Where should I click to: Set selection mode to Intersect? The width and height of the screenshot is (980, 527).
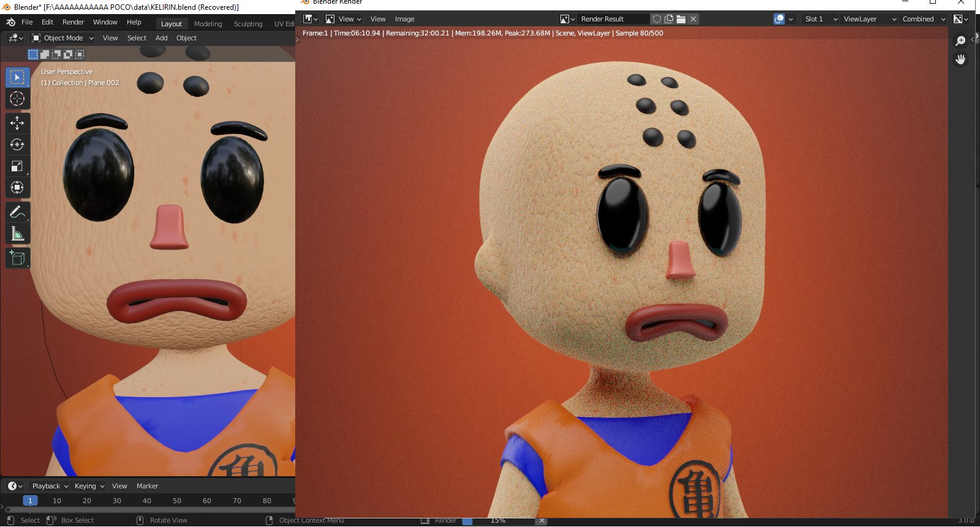pos(80,54)
